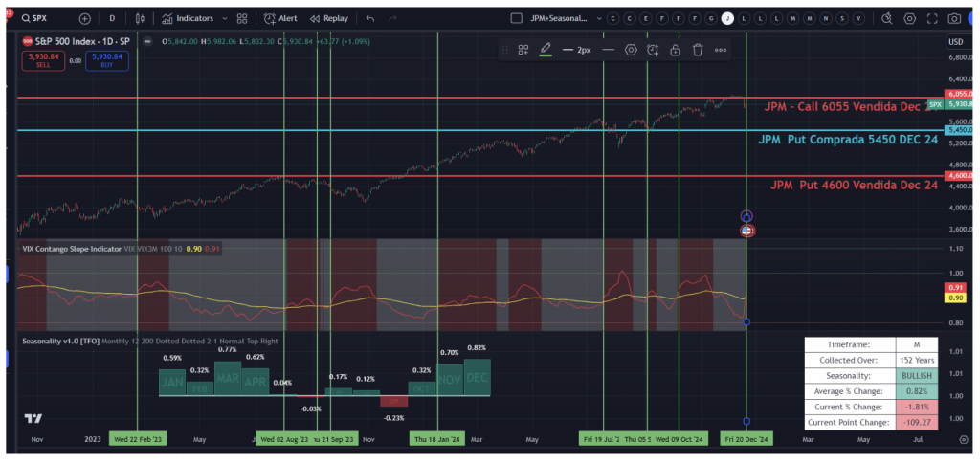Enter fullscreen mode
980x463 pixels.
[931, 18]
